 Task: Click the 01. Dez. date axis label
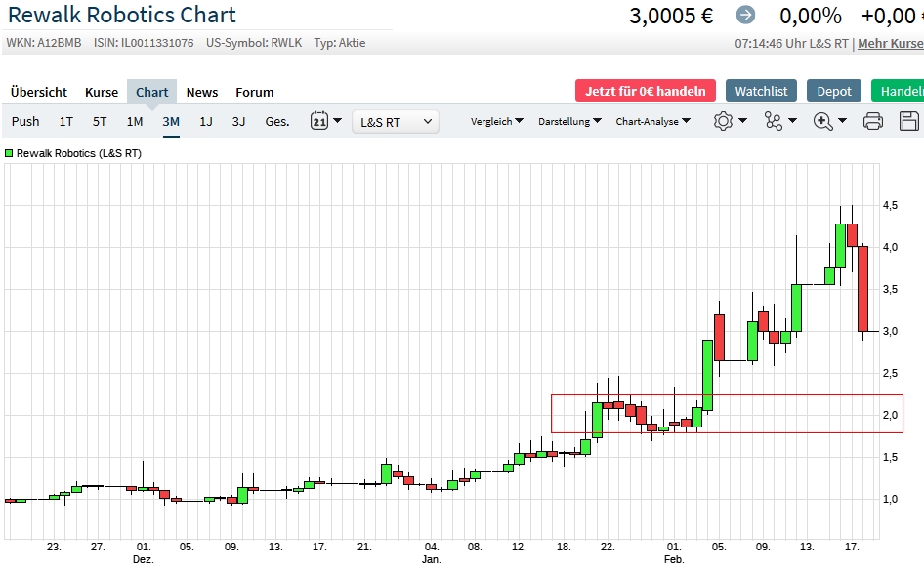[x=144, y=552]
